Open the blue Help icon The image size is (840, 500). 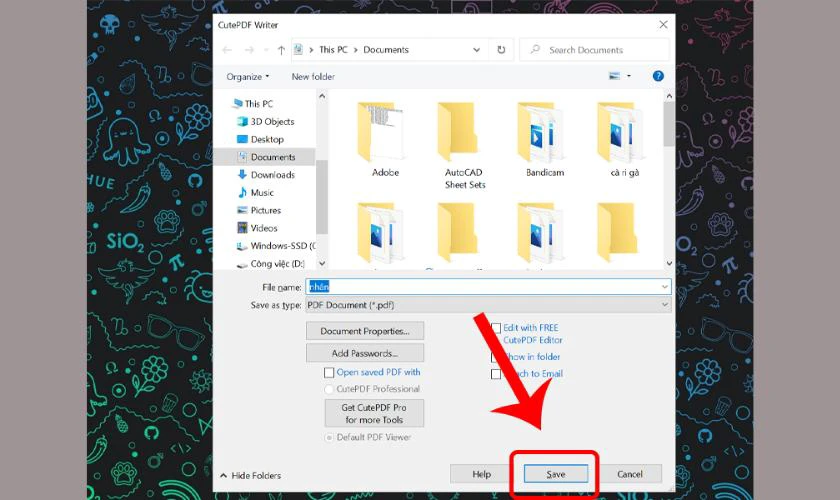point(658,76)
